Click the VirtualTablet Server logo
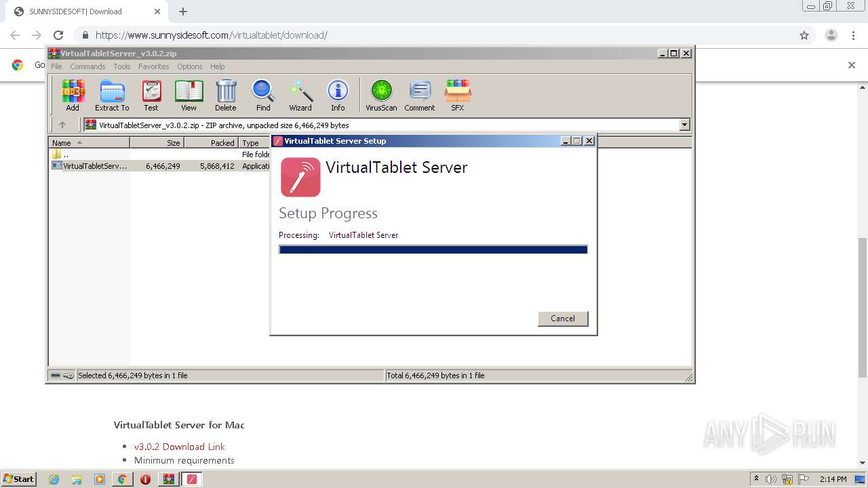Viewport: 868px width, 488px height. click(x=300, y=177)
